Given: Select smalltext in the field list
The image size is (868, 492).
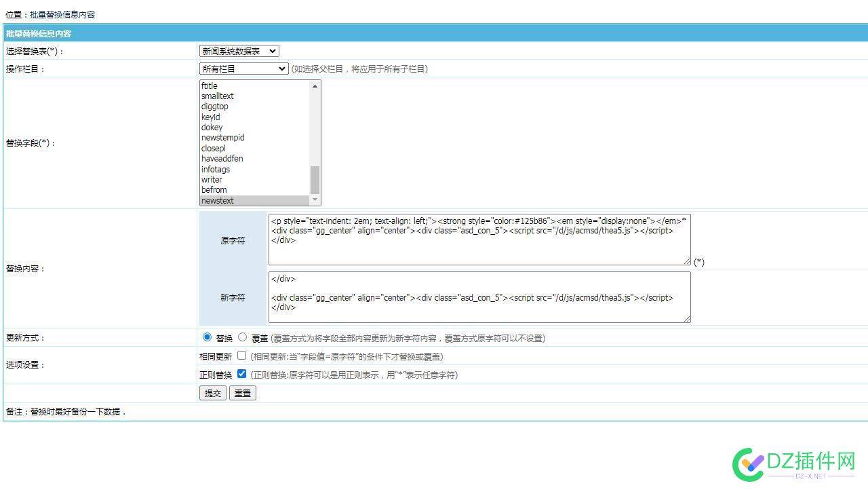Looking at the screenshot, I should (254, 96).
